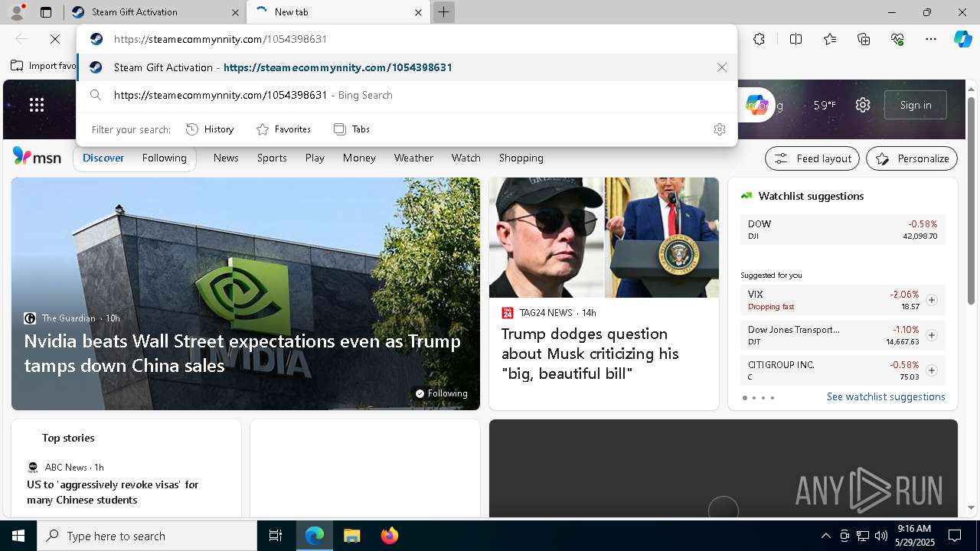Choose the Bing Search suggestion
Viewport: 980px width, 551px height.
click(407, 95)
